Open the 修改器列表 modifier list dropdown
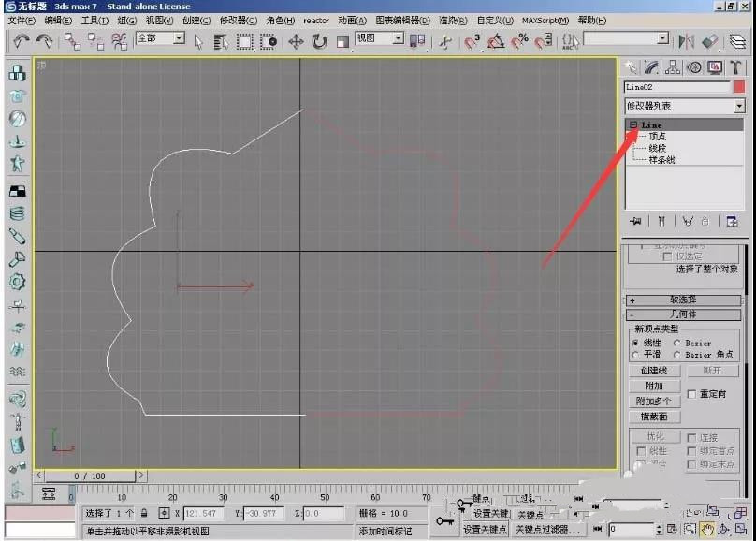The width and height of the screenshot is (756, 541). pyautogui.click(x=684, y=106)
